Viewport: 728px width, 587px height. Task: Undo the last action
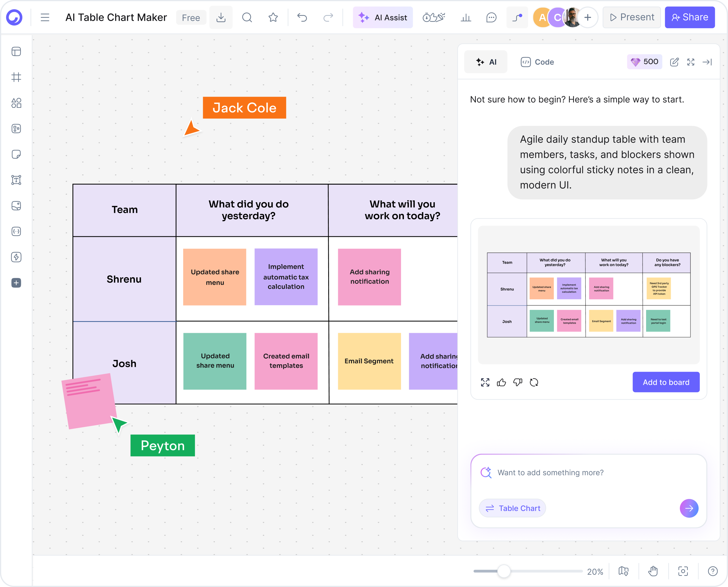tap(302, 17)
